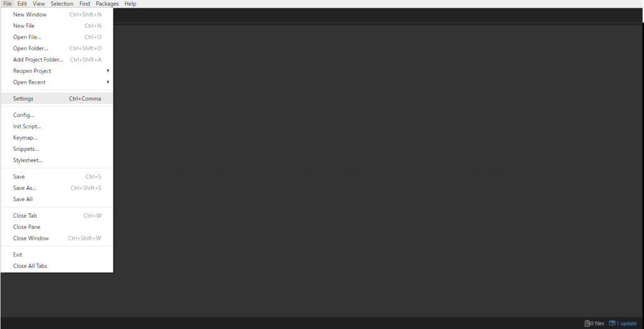Open the Selection menu in menu bar
Screen dimensions: 644x329
pyautogui.click(x=62, y=4)
